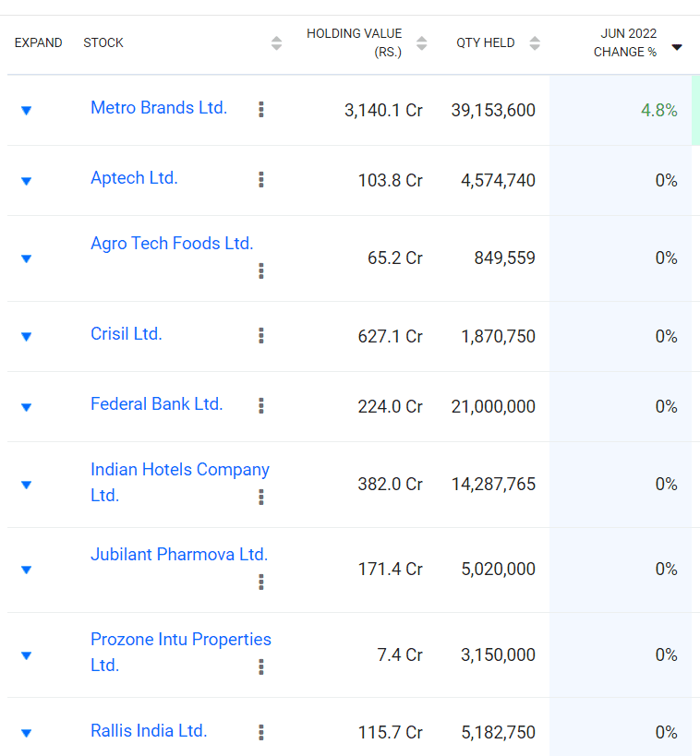
Task: Open the three-dot menu for Jubilant Pharmova Ltd.
Action: click(261, 582)
